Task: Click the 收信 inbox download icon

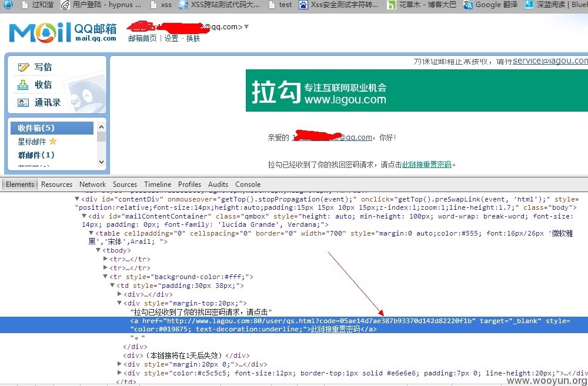Action: click(23, 85)
